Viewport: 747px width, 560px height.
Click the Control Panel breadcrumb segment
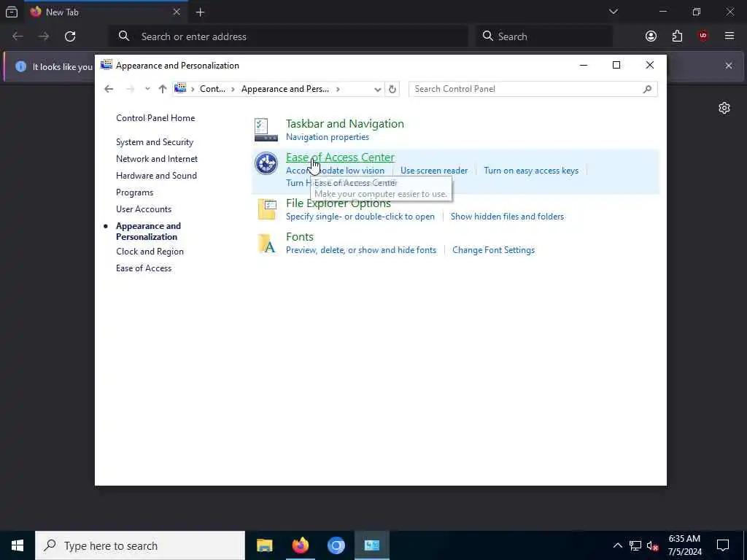[x=212, y=88]
